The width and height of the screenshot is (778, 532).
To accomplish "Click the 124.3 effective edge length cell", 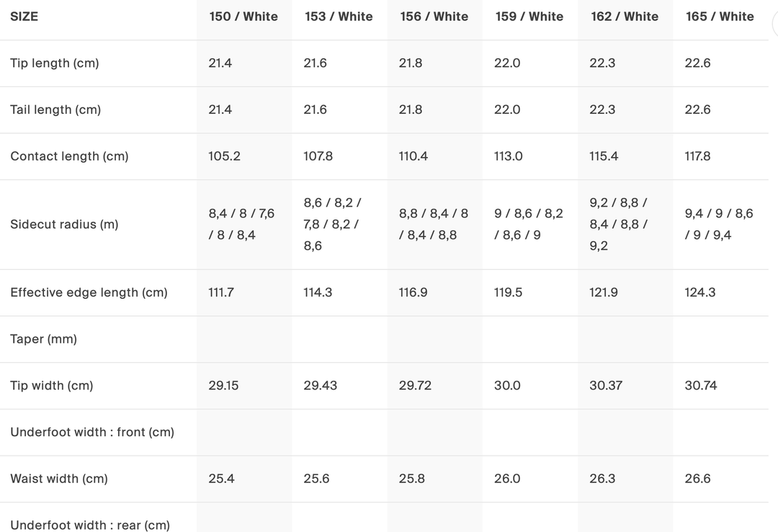I will coord(699,292).
